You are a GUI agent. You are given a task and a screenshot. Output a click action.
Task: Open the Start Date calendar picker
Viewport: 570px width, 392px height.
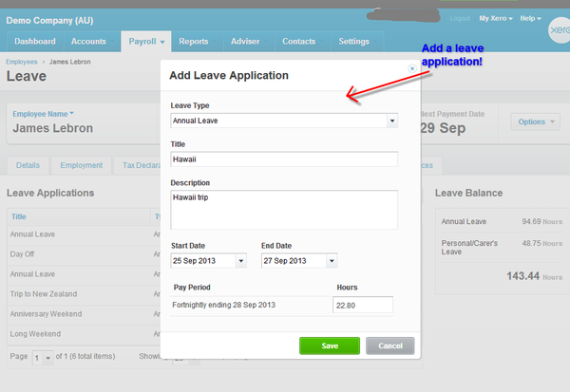(x=240, y=260)
